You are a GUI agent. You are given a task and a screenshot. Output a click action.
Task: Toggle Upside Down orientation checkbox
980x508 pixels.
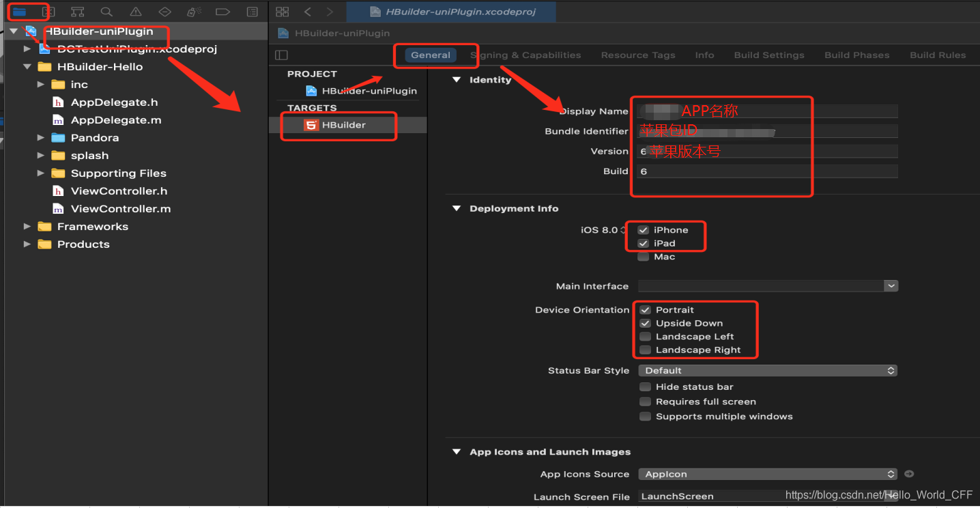click(645, 324)
